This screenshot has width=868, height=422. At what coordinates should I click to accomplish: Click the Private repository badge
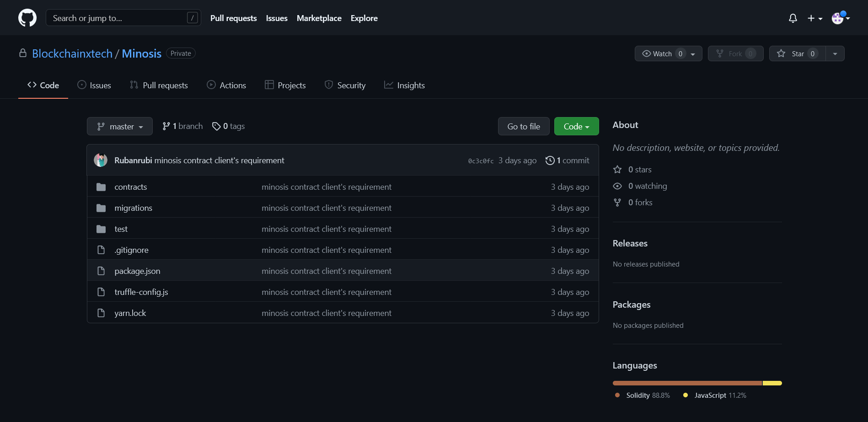(x=181, y=53)
